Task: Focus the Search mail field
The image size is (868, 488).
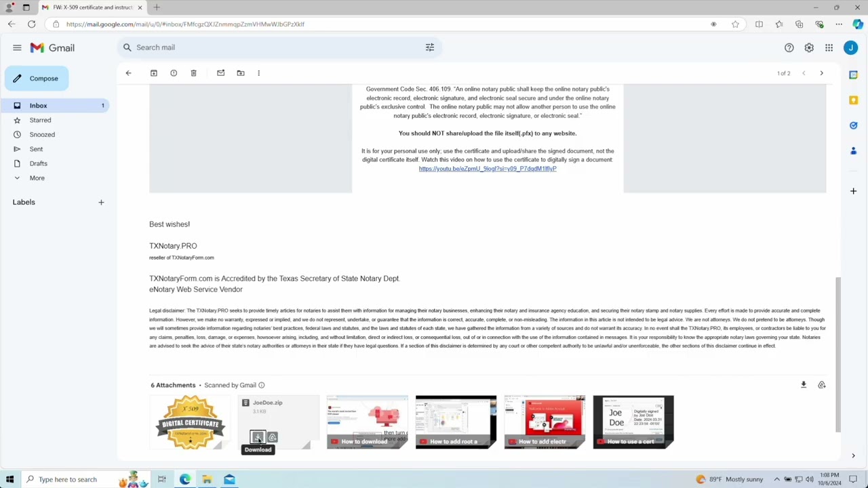Action: tap(278, 47)
